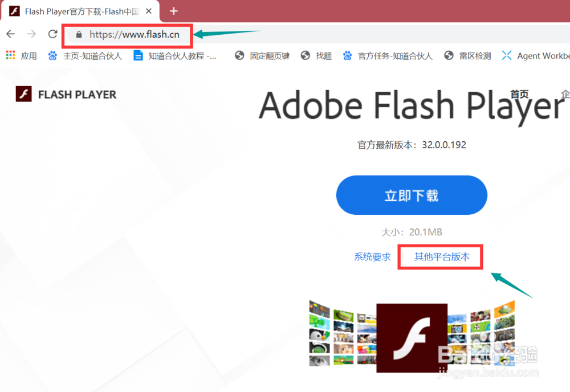This screenshot has width=570, height=392.
Task: Click the Flash Player logo icon in header
Action: point(23,94)
